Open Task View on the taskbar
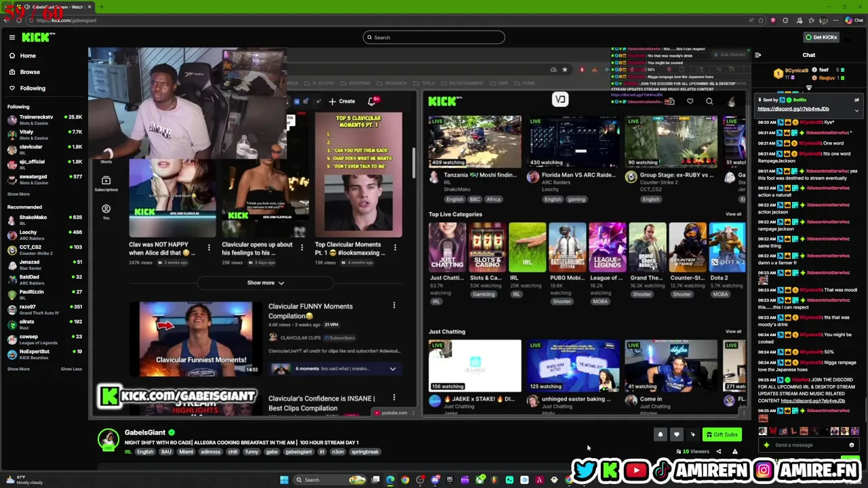868x488 pixels. pyautogui.click(x=375, y=480)
